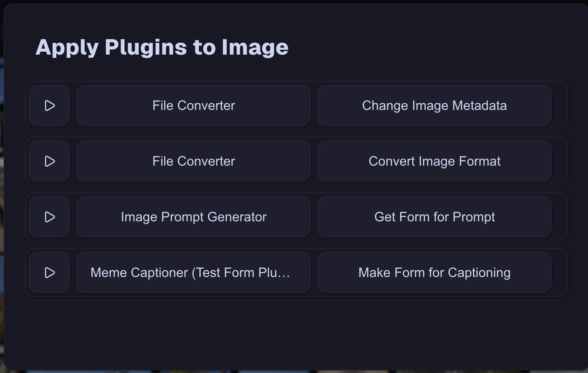588x373 pixels.
Task: Select the Image Prompt Generator entry
Action: pos(193,217)
